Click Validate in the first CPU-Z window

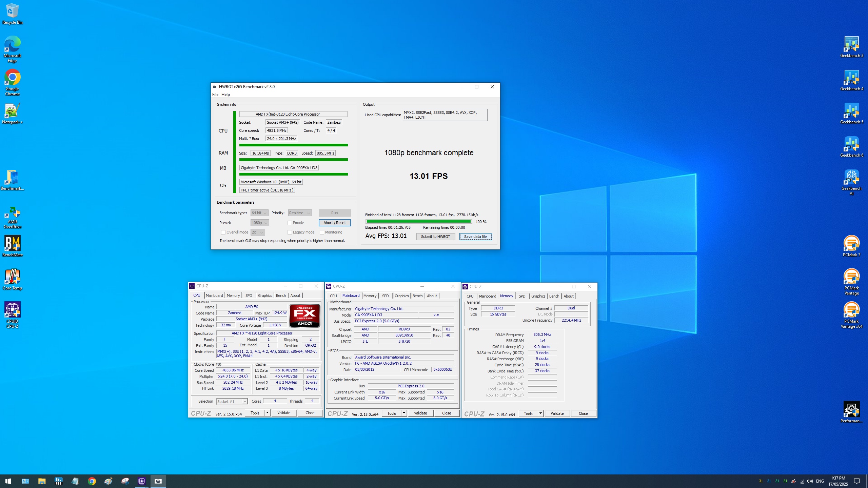(284, 413)
